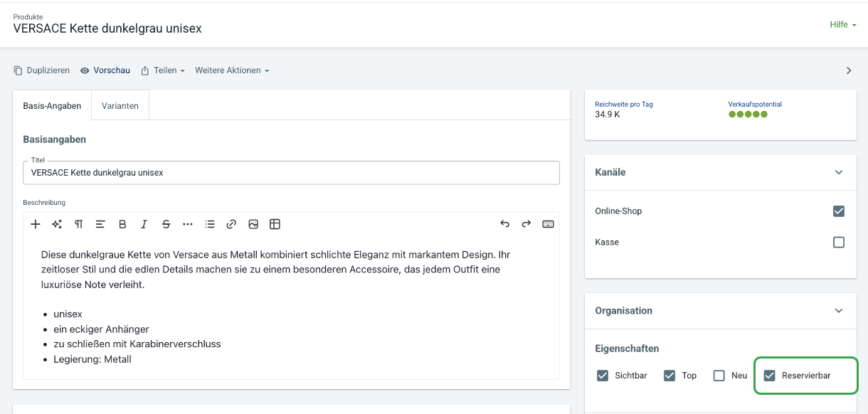Click the Karabinerverschluss bullet item
Viewport: 868px width, 414px height.
pyautogui.click(x=137, y=344)
